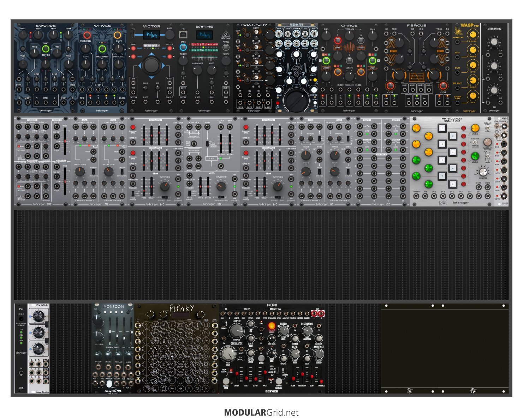Viewport: 523px width, 420px height.
Task: Click the SUM jack on Abacus
Action: tap(417, 103)
